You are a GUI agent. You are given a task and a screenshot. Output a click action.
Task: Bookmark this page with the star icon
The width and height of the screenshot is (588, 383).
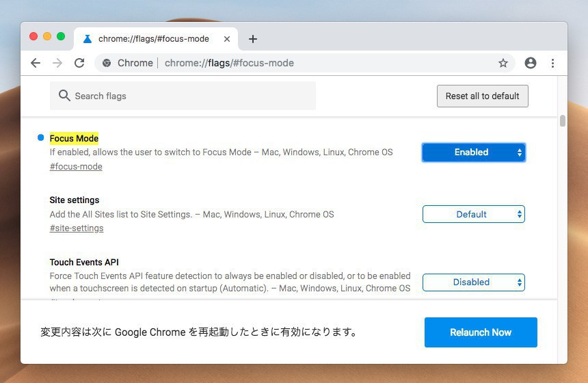click(503, 63)
